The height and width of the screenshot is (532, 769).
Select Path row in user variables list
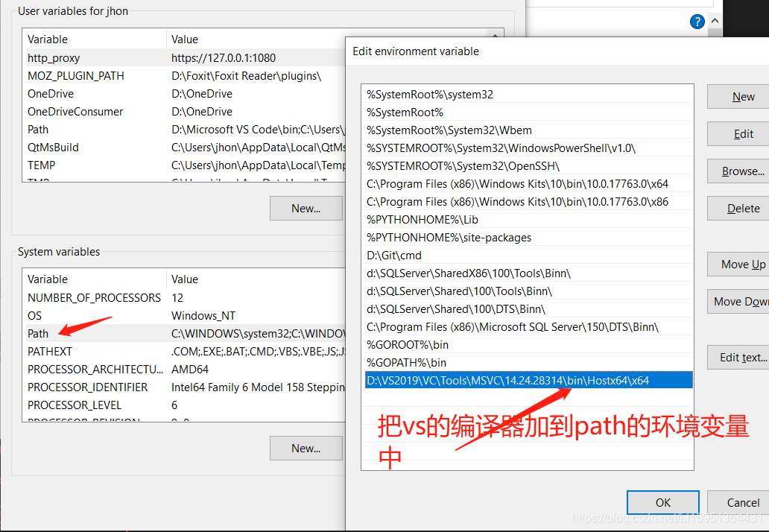click(x=184, y=130)
